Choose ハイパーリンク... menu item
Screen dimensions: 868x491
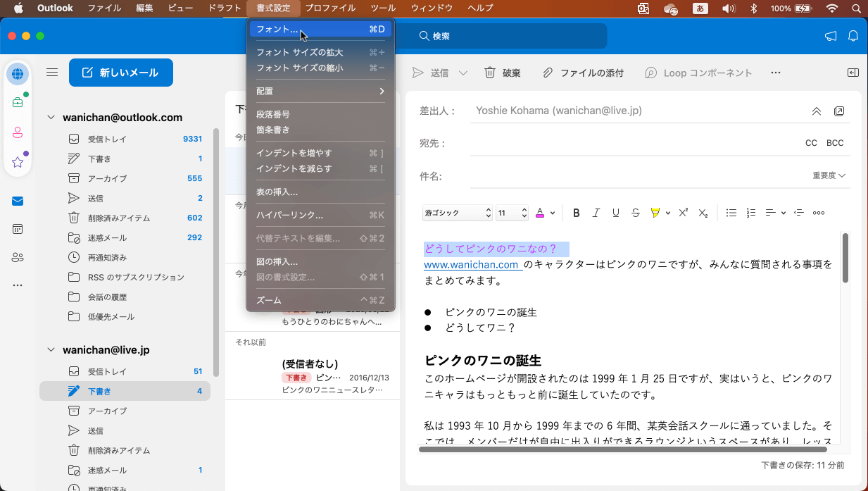[x=320, y=215]
